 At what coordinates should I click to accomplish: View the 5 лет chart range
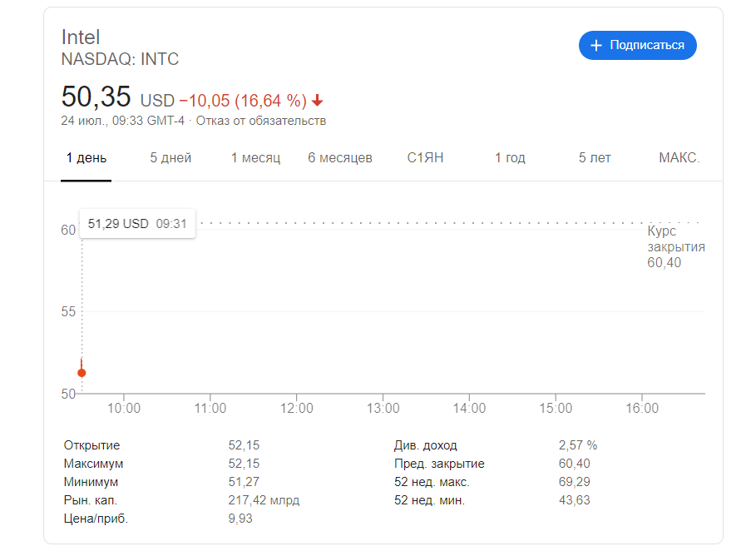595,158
